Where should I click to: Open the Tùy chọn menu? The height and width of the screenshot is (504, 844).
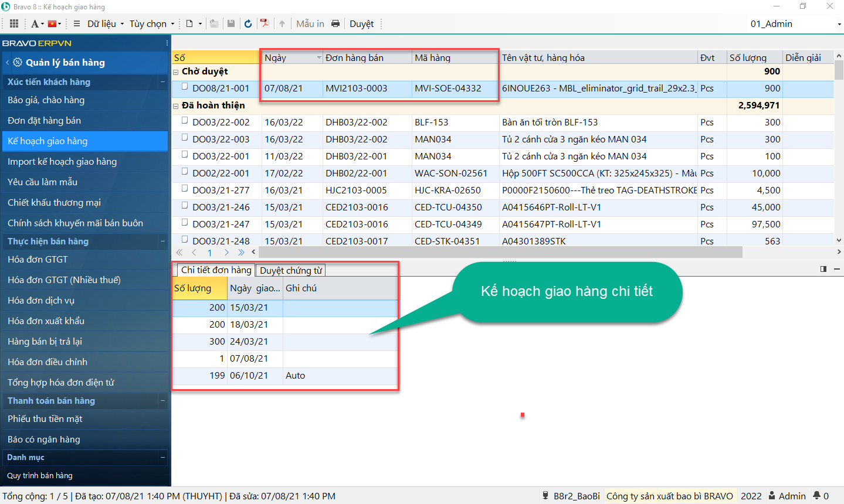pyautogui.click(x=152, y=23)
